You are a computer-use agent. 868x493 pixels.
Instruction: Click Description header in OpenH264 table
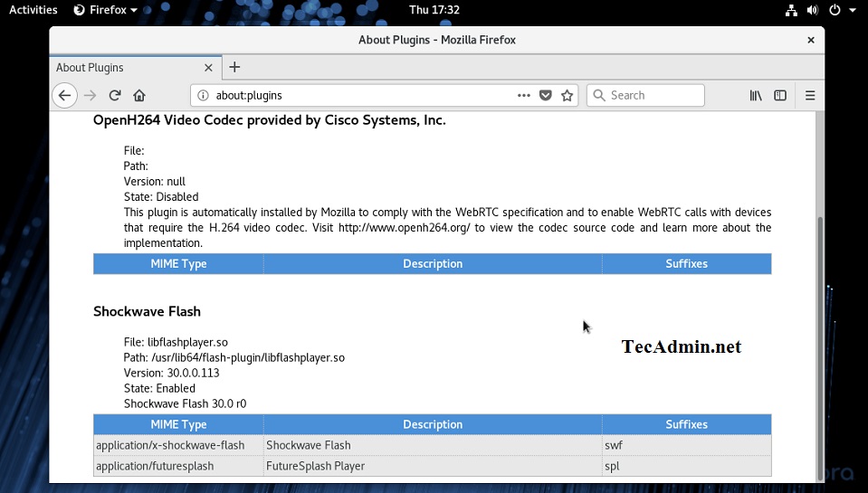(x=433, y=264)
